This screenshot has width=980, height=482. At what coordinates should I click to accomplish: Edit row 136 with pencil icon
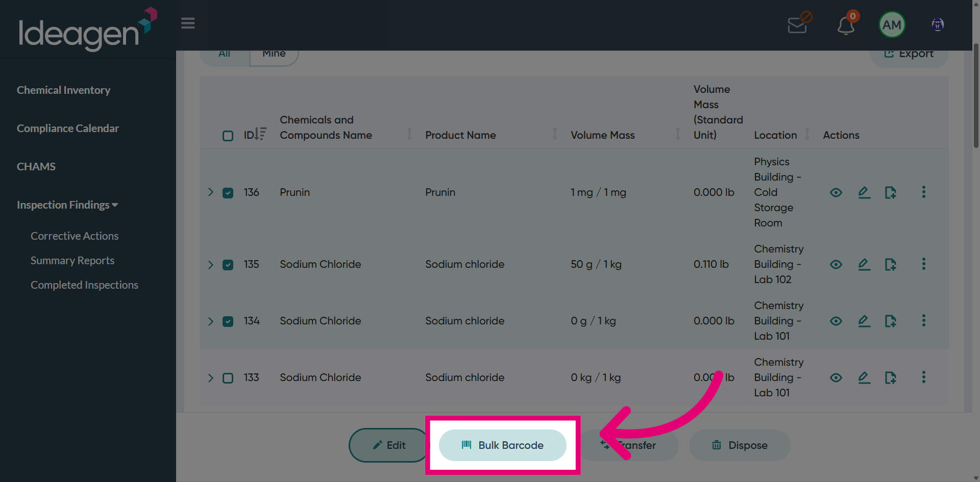tap(864, 192)
